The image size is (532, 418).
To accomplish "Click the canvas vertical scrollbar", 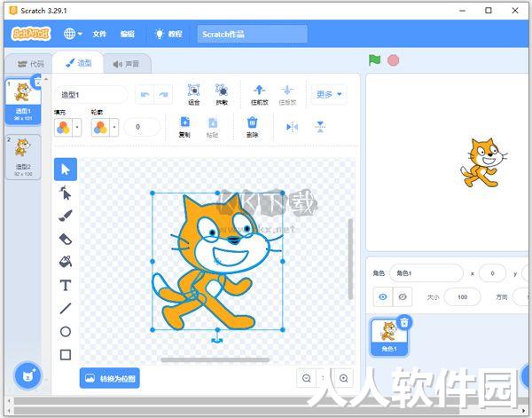I will [350, 259].
